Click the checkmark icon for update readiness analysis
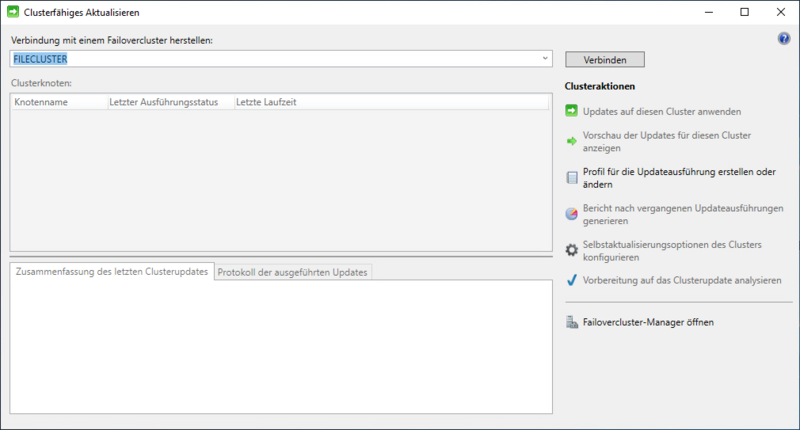The image size is (800, 430). click(x=572, y=281)
